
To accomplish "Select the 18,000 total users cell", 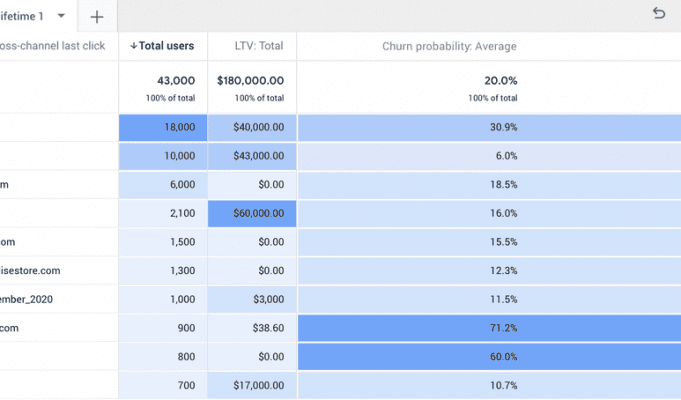I will [x=163, y=127].
